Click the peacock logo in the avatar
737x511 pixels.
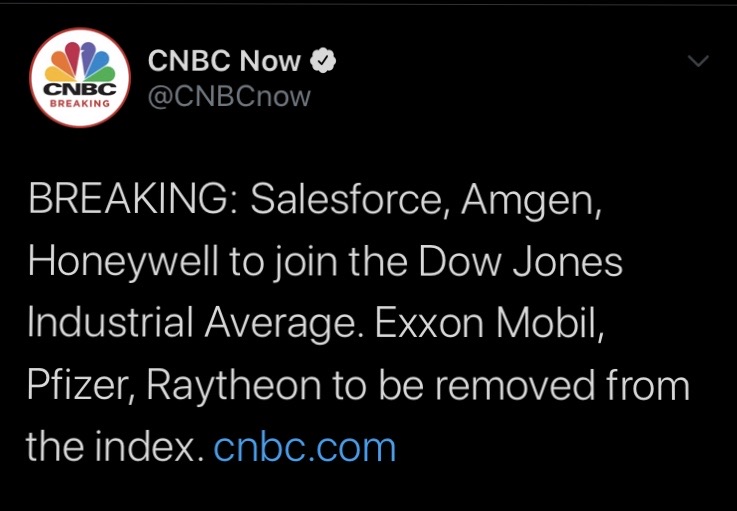pyautogui.click(x=80, y=62)
